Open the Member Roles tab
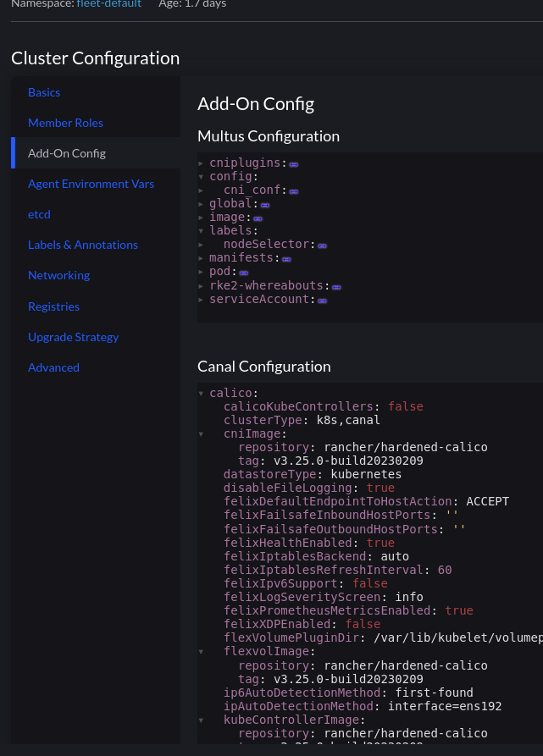 [65, 123]
